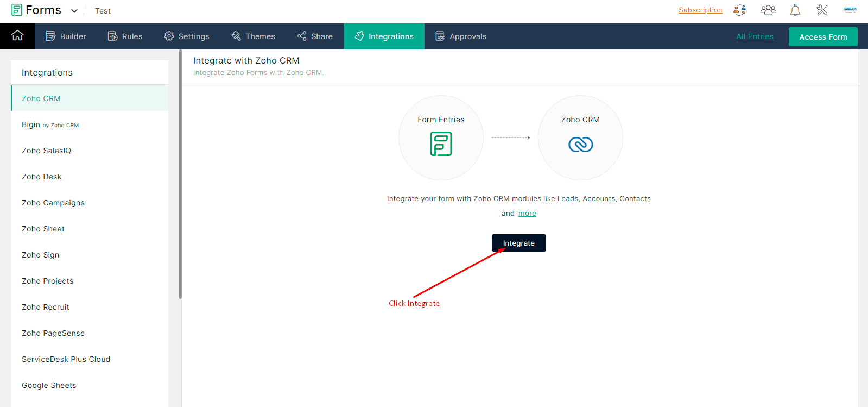Select the Zoho Recruit integration
Image resolution: width=868 pixels, height=407 pixels.
click(90, 307)
